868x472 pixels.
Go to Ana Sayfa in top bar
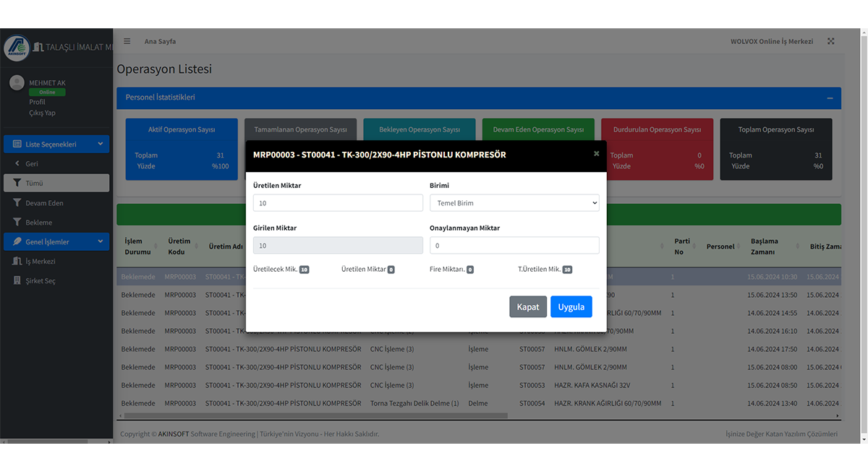click(x=160, y=41)
